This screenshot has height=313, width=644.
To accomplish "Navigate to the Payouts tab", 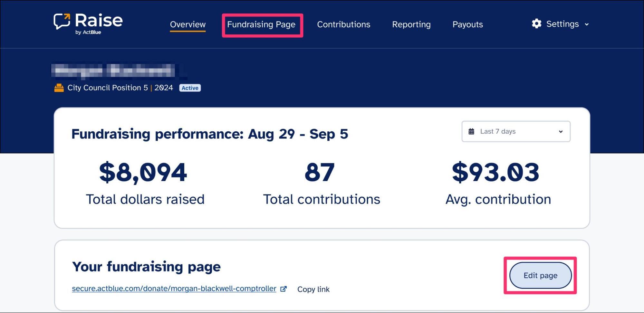I will click(467, 24).
